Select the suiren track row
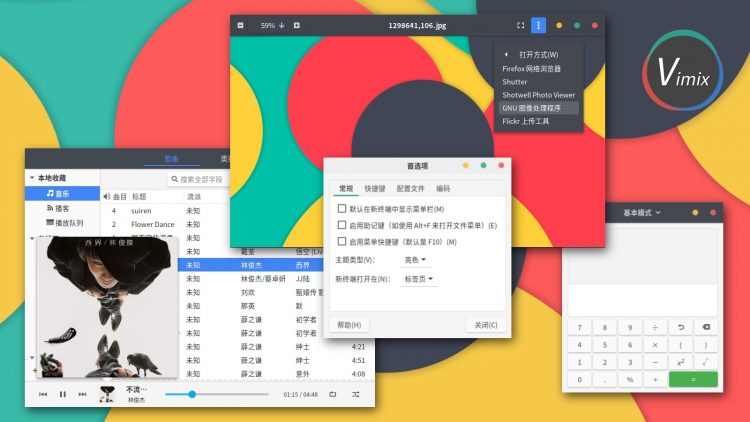 165,211
